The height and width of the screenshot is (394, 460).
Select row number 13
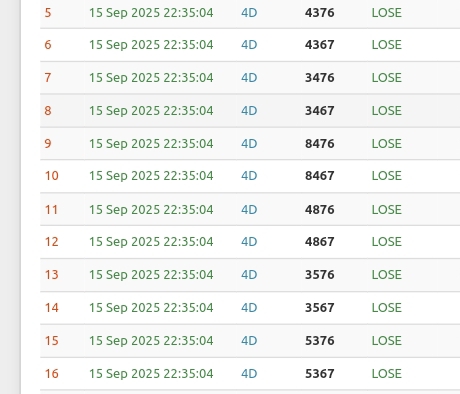point(52,275)
